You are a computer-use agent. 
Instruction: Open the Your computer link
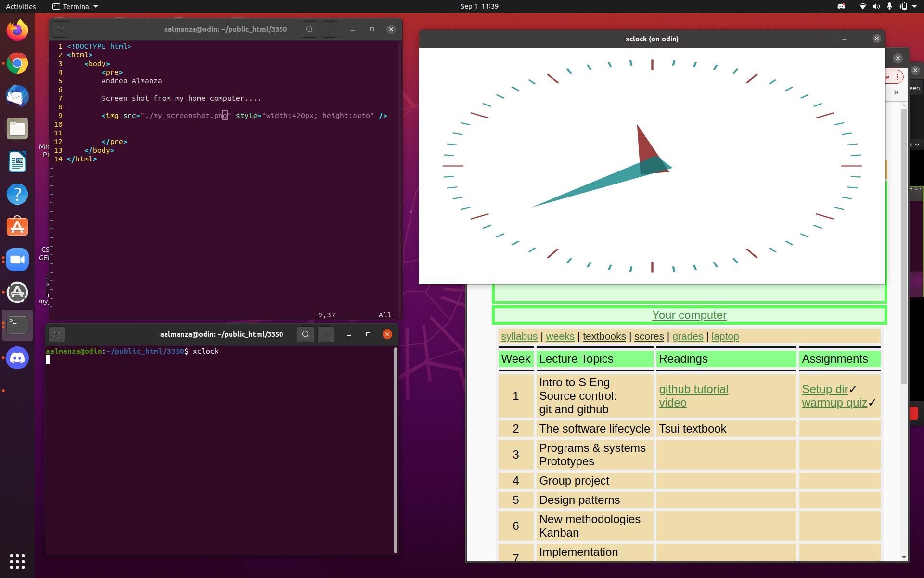pyautogui.click(x=689, y=315)
